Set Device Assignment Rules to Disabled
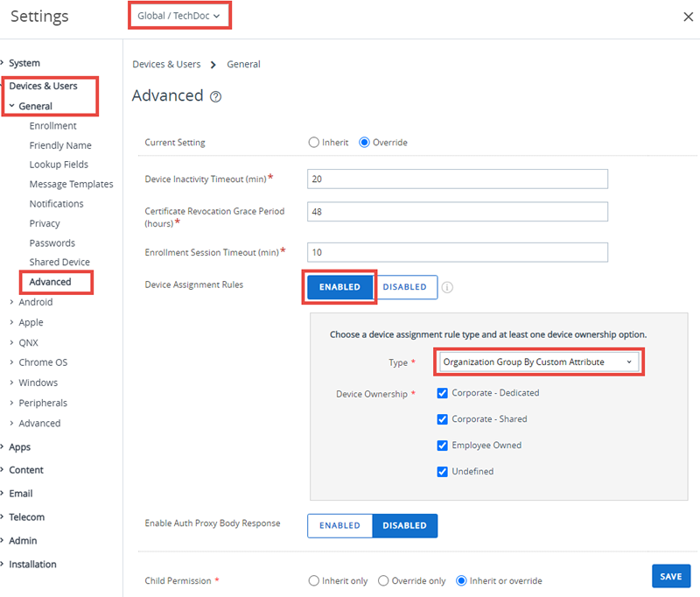Viewport: 700px width, 597px height. point(405,287)
